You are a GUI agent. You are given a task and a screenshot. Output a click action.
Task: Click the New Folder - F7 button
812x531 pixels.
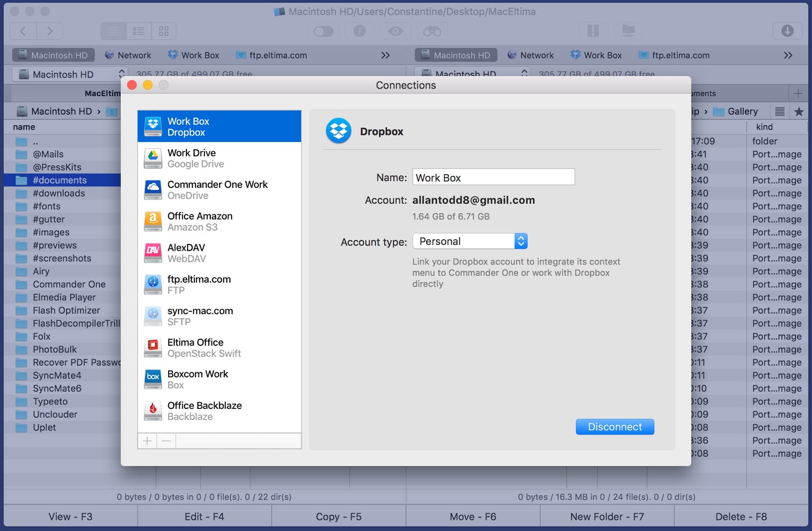[607, 517]
